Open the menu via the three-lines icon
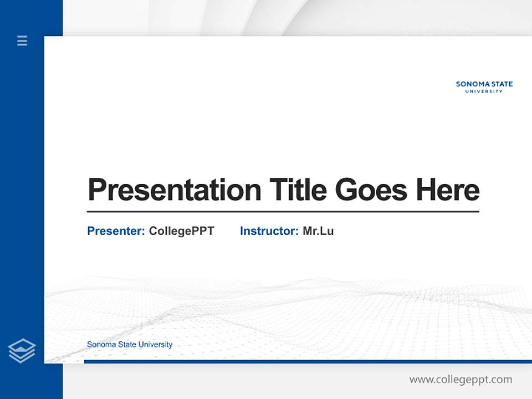 click(22, 41)
